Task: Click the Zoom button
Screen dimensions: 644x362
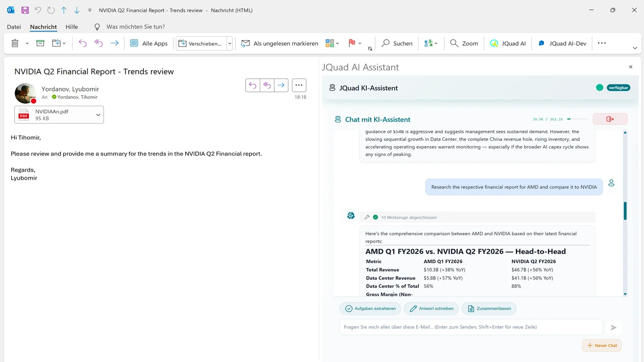Action: tap(464, 43)
